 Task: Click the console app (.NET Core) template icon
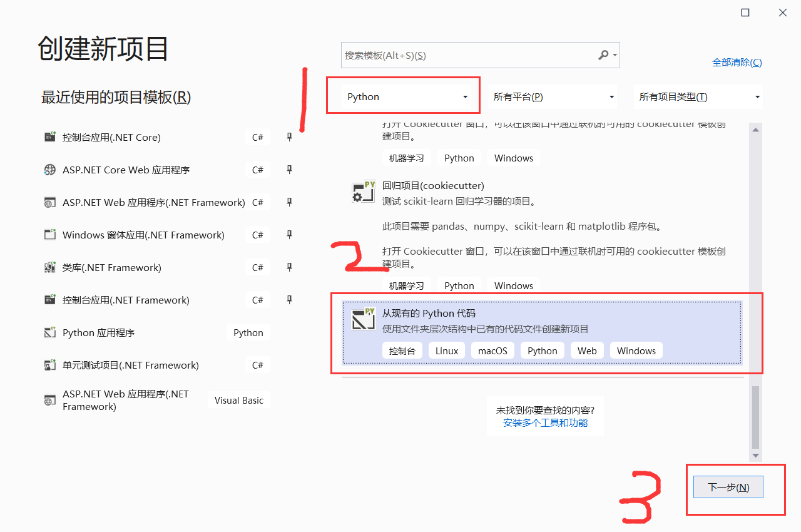tap(50, 137)
